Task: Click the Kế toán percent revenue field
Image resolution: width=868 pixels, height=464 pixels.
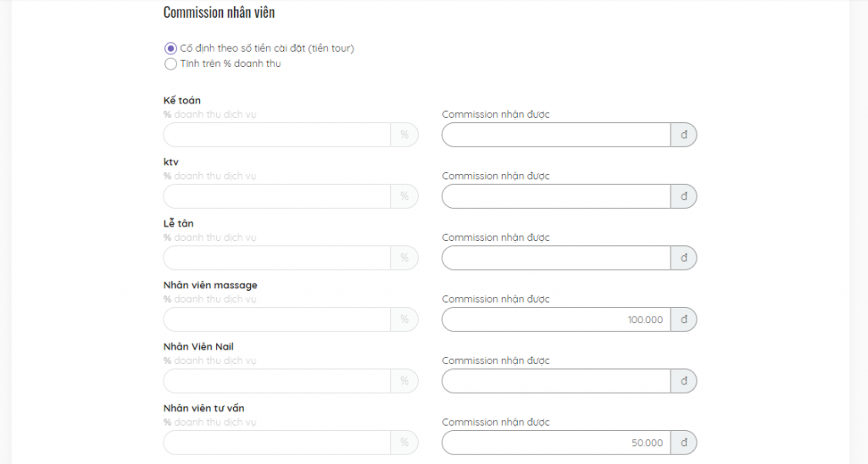Action: tap(277, 135)
